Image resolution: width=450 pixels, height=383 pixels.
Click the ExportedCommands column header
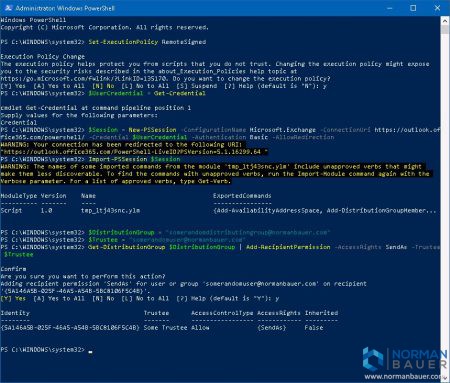(x=242, y=196)
